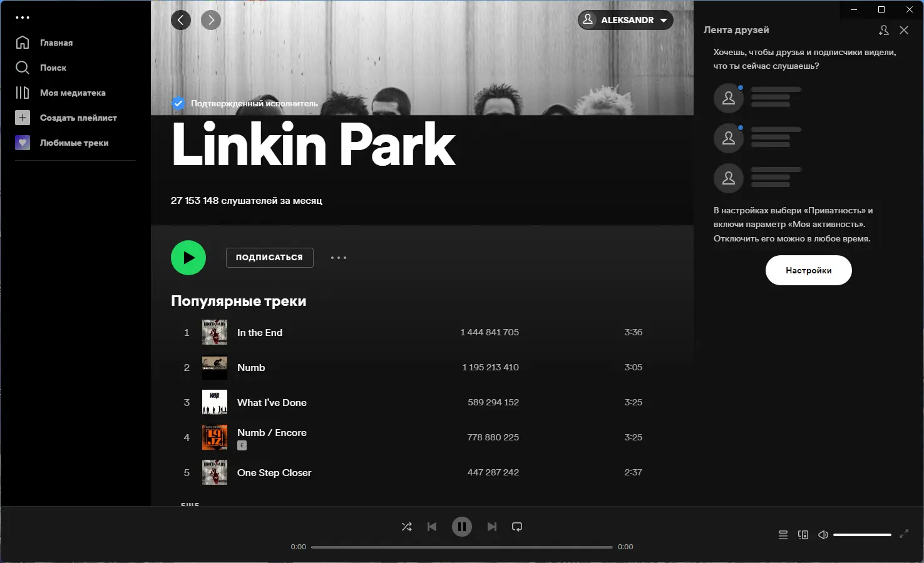This screenshot has height=563, width=924.
Task: Click album cover thumbnail for In the End
Action: pyautogui.click(x=215, y=332)
